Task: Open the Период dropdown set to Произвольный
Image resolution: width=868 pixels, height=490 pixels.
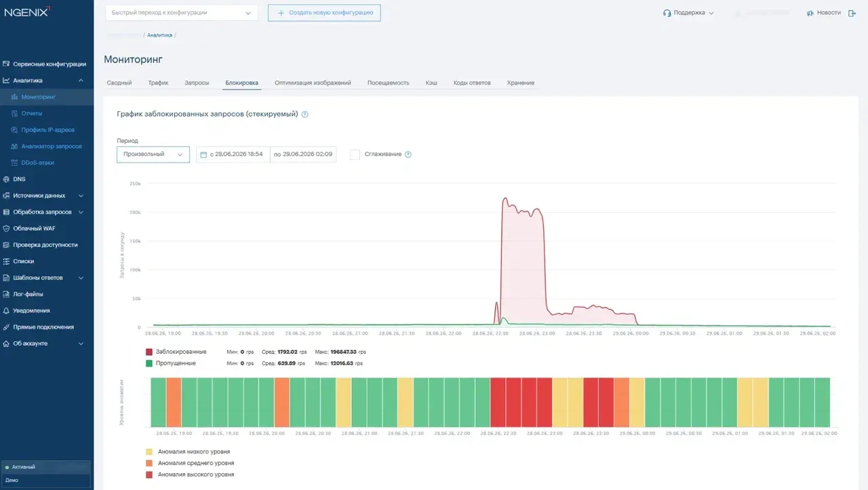Action: 153,155
